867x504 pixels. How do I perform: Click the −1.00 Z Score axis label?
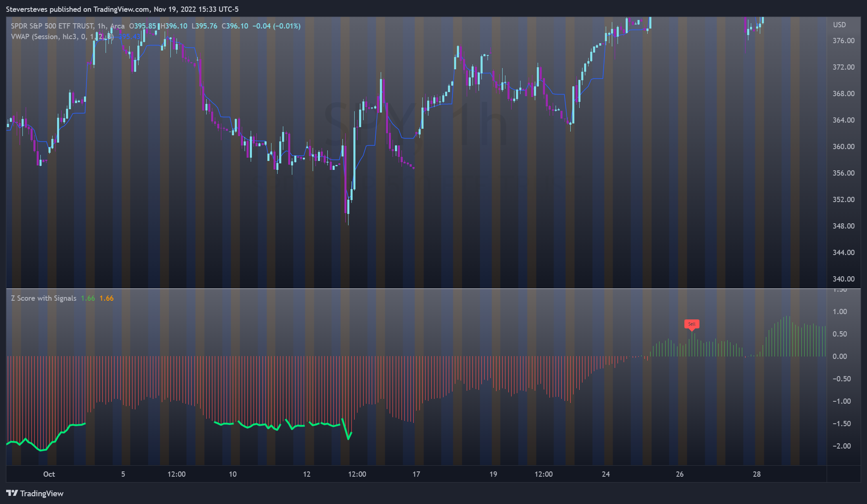click(x=841, y=401)
